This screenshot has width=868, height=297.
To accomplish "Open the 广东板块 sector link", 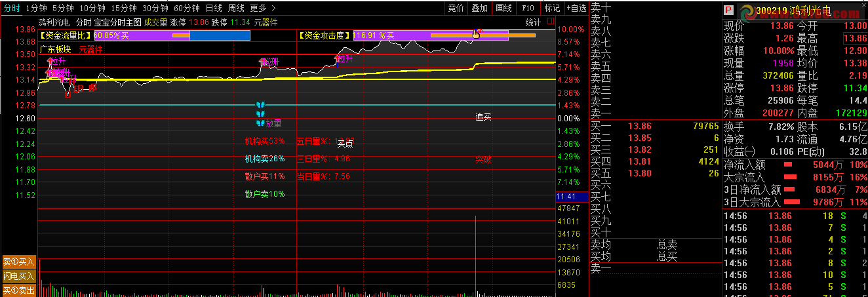I will [x=55, y=49].
